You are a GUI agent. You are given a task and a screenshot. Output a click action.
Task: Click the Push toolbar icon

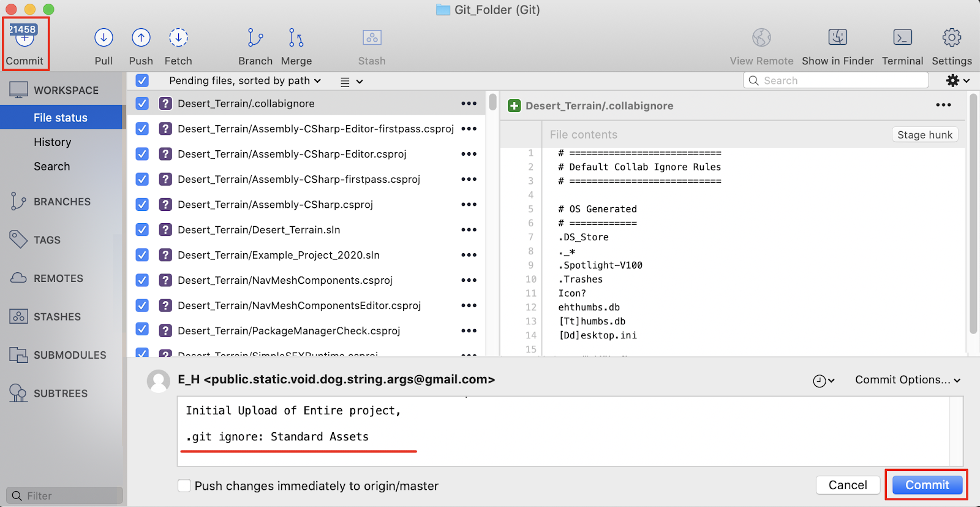tap(141, 39)
